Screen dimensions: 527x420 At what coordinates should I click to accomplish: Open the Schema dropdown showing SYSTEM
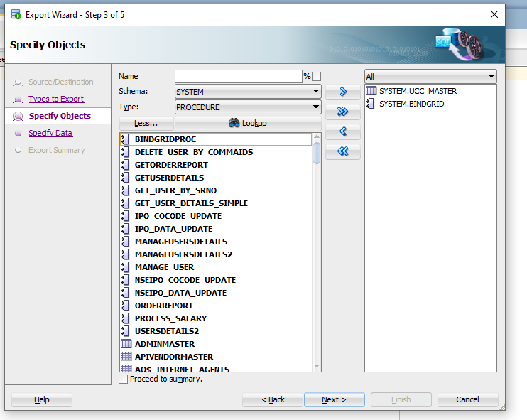pos(248,92)
